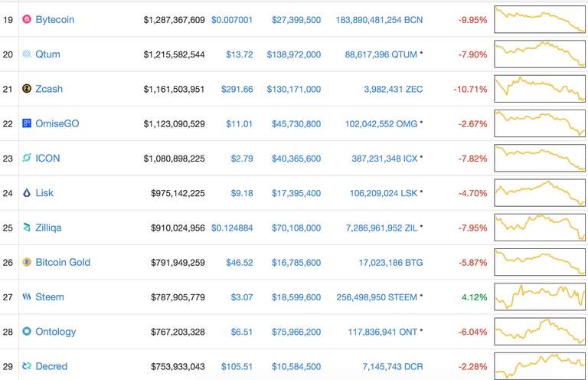
Task: Click supply 3,982,431 ZEC
Action: (394, 90)
